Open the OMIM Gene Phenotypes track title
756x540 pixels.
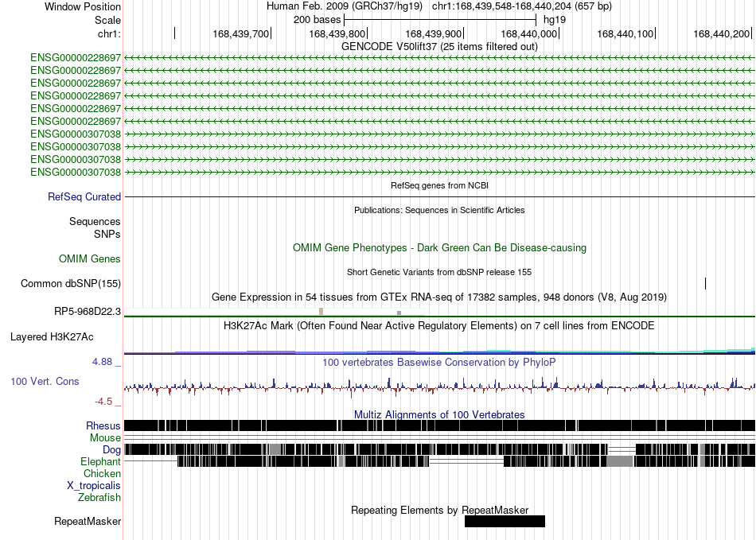439,247
